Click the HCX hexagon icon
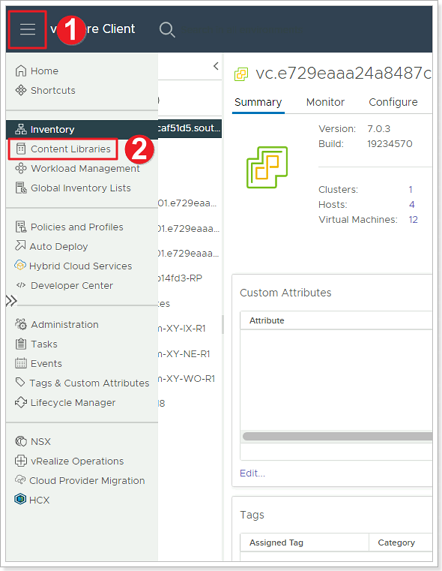Viewport: 442px width, 571px height. click(20, 499)
